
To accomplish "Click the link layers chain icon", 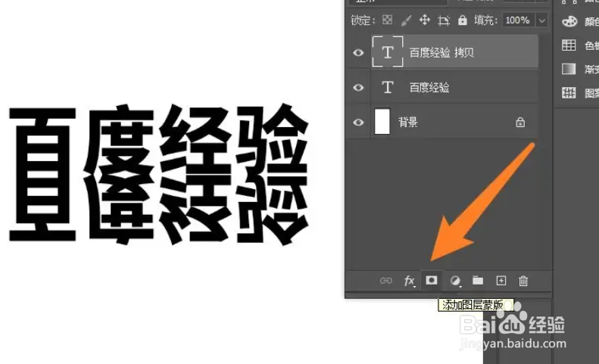I will point(386,281).
